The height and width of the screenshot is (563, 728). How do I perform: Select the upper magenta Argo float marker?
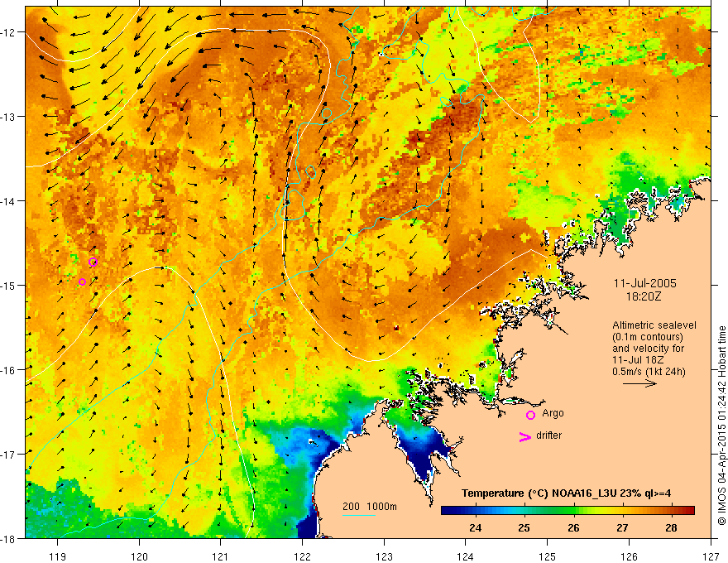[x=93, y=262]
